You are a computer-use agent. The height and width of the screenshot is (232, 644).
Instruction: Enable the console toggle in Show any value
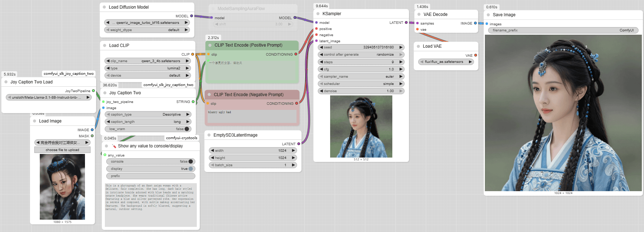tap(191, 162)
